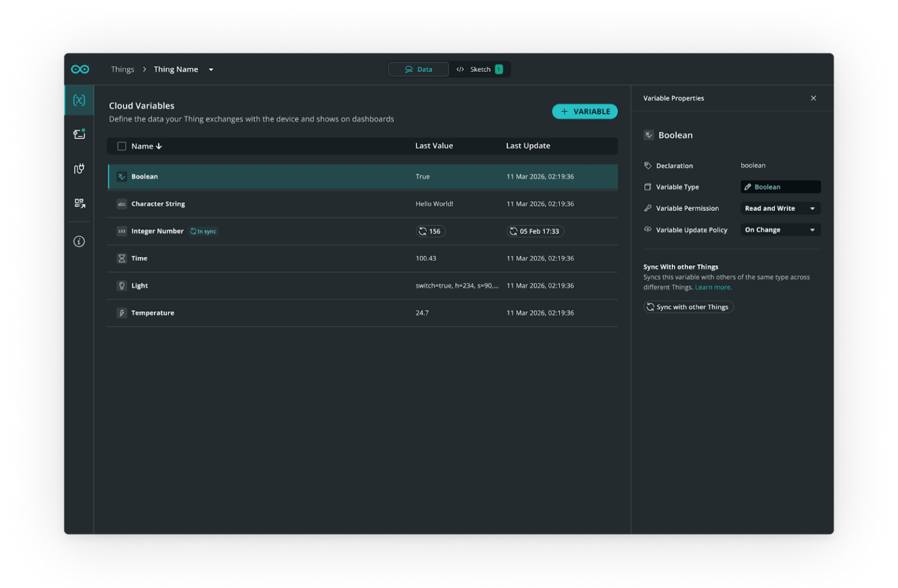Open the QR-style metadata sidebar icon
Viewport: 898px width, 588px height.
coord(80,203)
